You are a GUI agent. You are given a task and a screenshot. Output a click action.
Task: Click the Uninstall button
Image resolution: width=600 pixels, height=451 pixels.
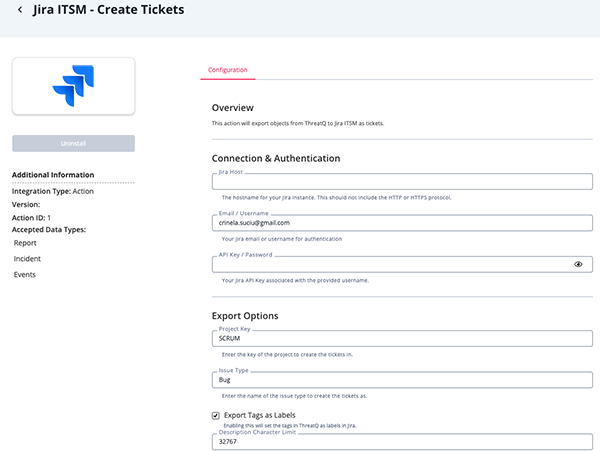click(x=73, y=143)
